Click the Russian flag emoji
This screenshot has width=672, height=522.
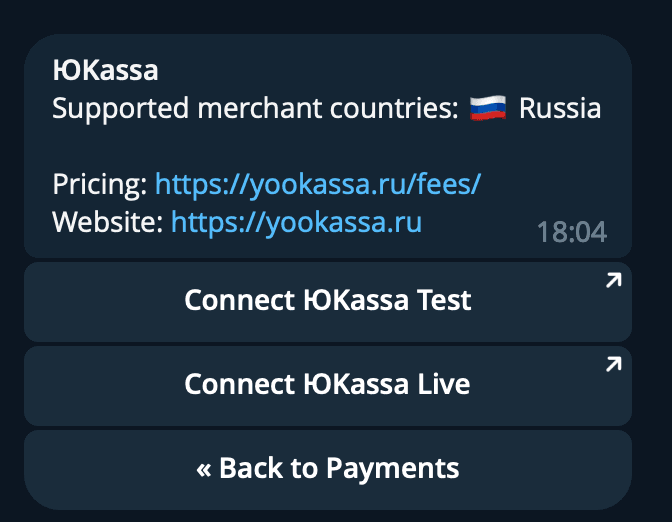point(488,108)
